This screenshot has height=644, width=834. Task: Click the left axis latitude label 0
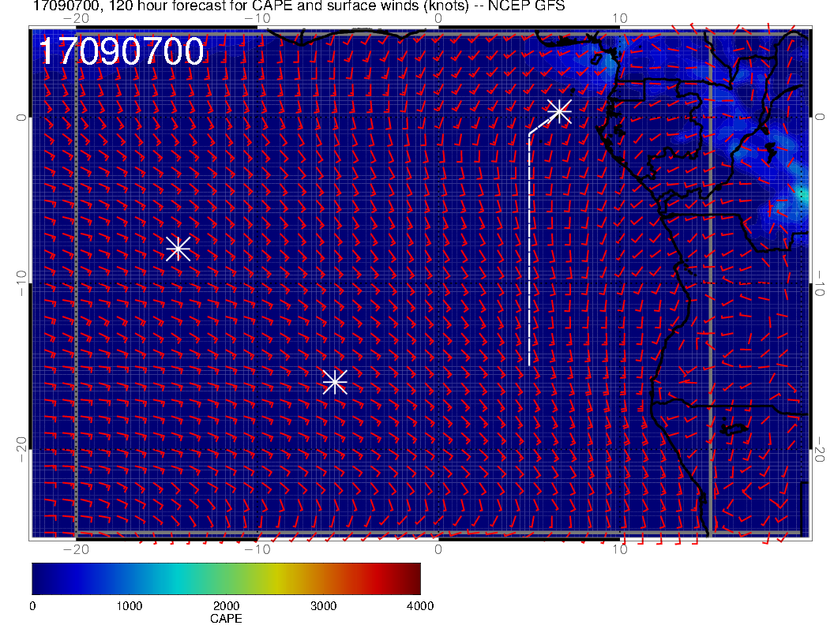click(x=21, y=117)
